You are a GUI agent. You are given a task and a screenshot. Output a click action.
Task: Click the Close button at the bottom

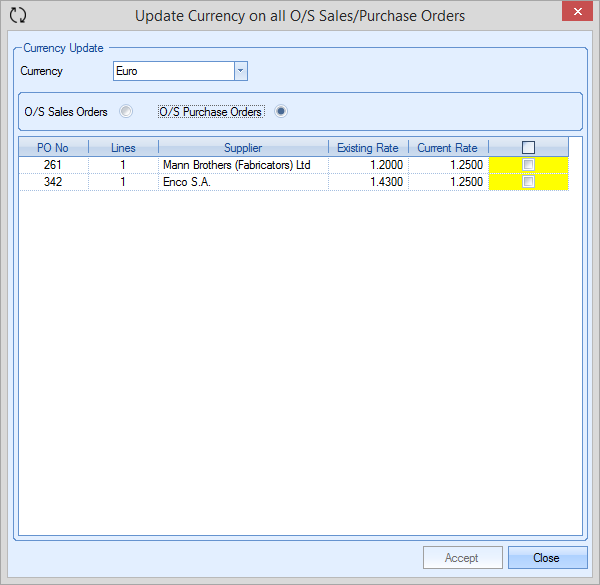546,558
